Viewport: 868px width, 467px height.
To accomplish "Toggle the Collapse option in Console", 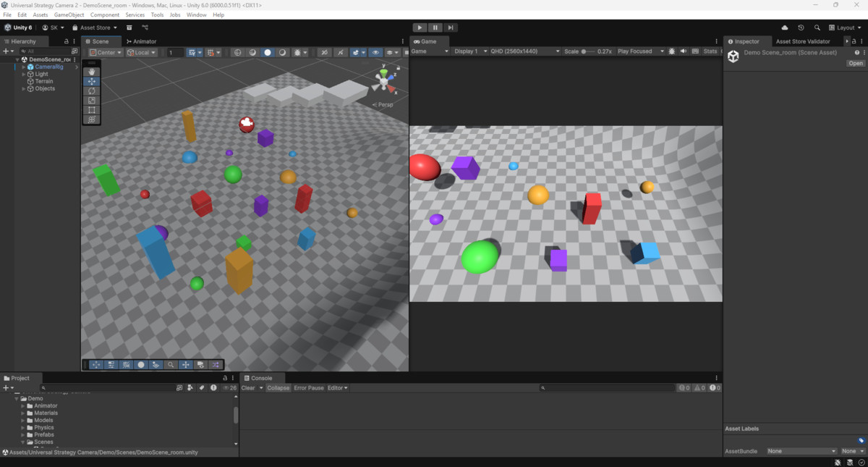I will (278, 388).
